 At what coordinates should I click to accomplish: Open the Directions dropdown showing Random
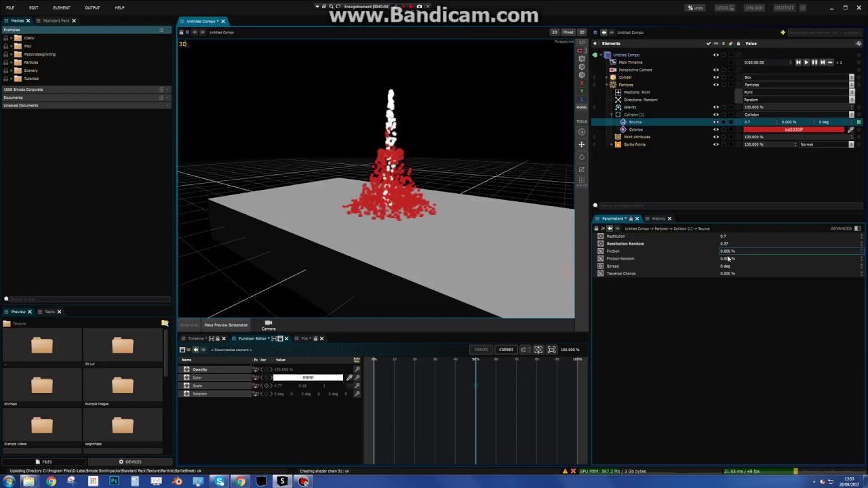point(797,100)
